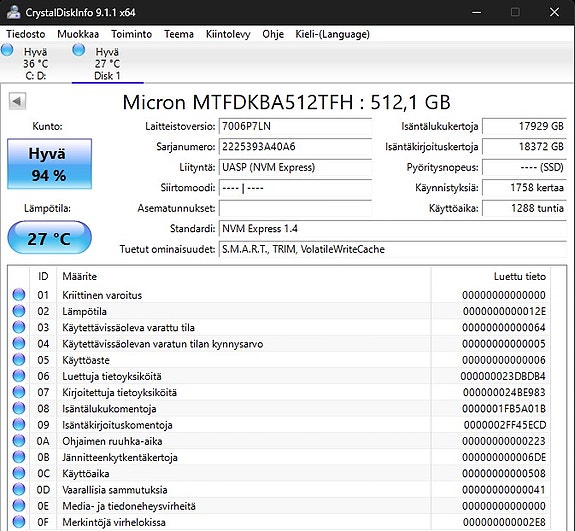The width and height of the screenshot is (575, 531).
Task: Click status icon for row 04 kynnysarvo
Action: coord(19,343)
